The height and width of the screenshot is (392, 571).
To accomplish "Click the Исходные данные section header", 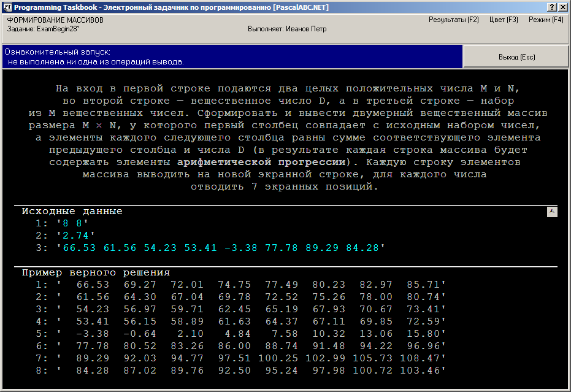I will (72, 211).
